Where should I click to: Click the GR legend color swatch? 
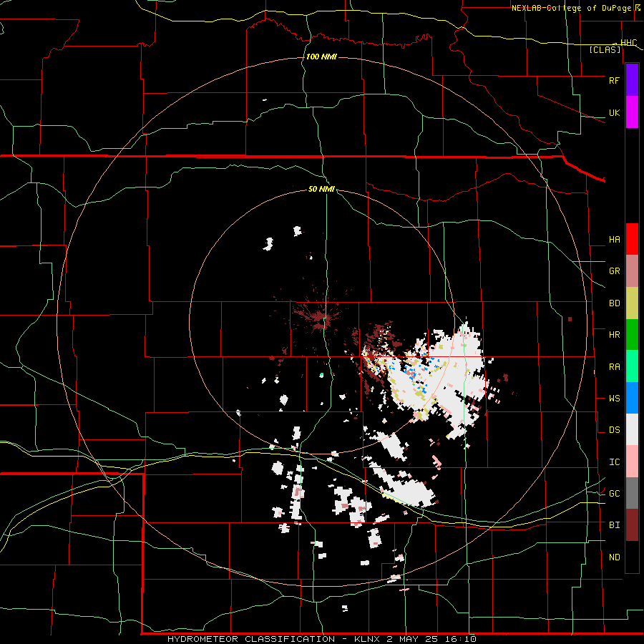coord(632,271)
